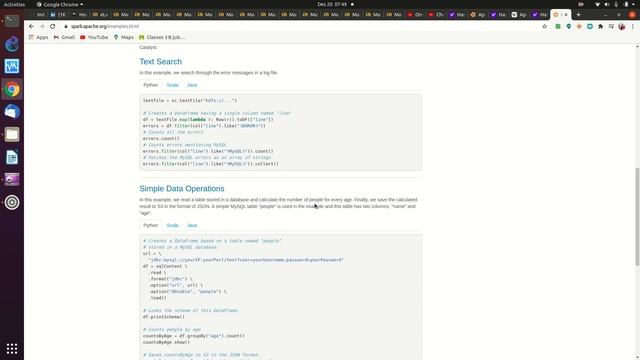Click the errors.count() code line
The image size is (640, 360).
point(161,139)
